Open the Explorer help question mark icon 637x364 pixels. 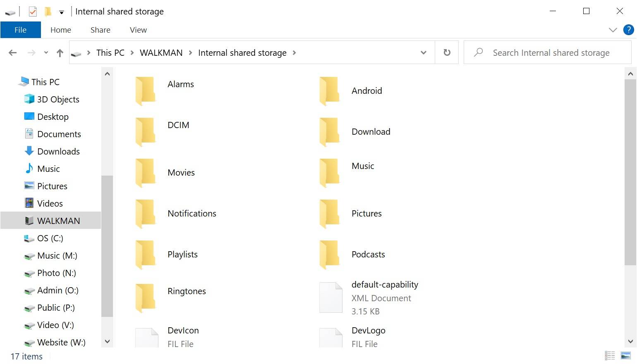(x=628, y=30)
